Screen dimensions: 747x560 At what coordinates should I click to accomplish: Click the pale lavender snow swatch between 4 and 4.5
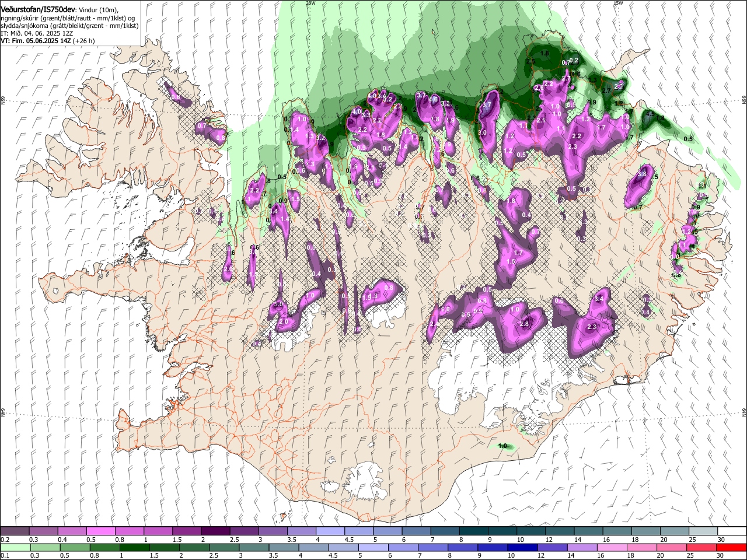pos(329,531)
